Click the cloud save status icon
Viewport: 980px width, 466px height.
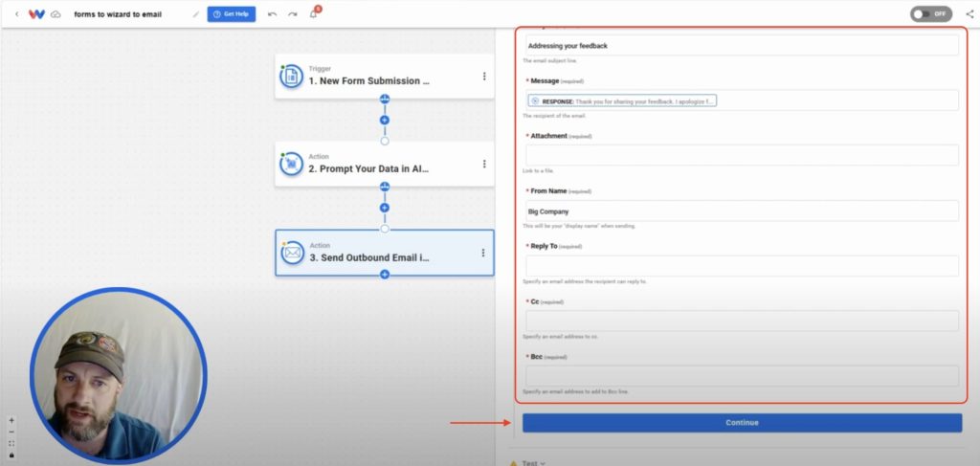[56, 14]
